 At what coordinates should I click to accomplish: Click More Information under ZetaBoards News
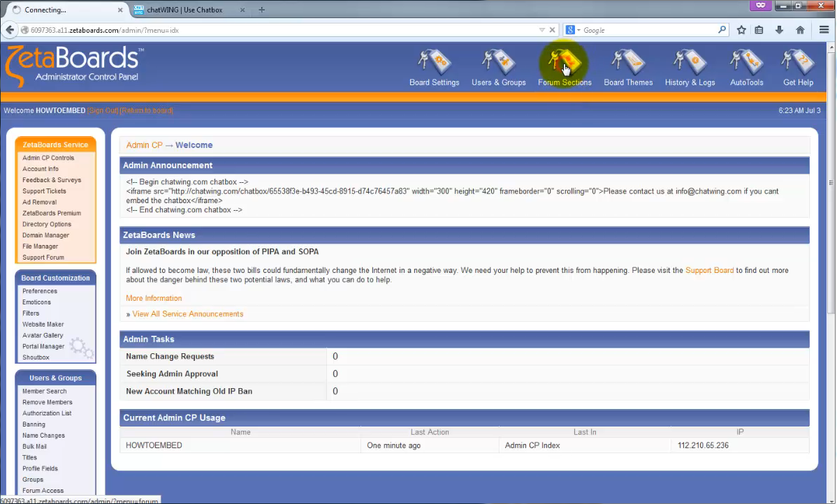tap(153, 297)
